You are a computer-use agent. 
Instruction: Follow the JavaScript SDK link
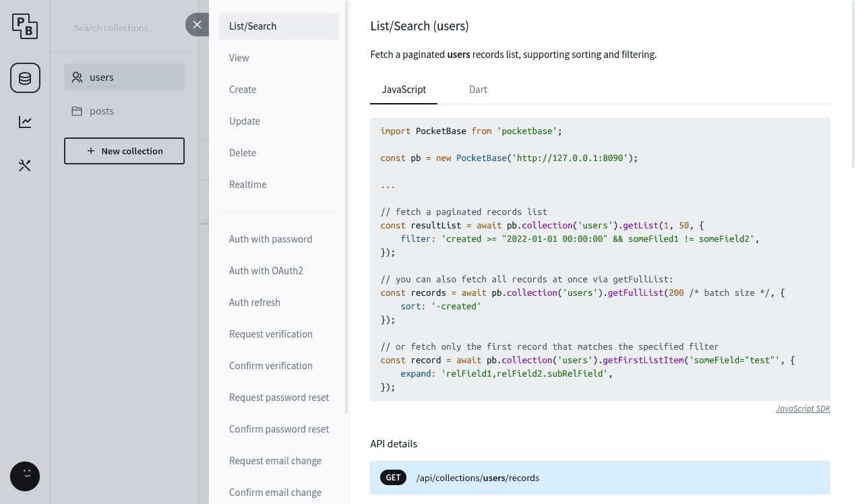click(803, 409)
